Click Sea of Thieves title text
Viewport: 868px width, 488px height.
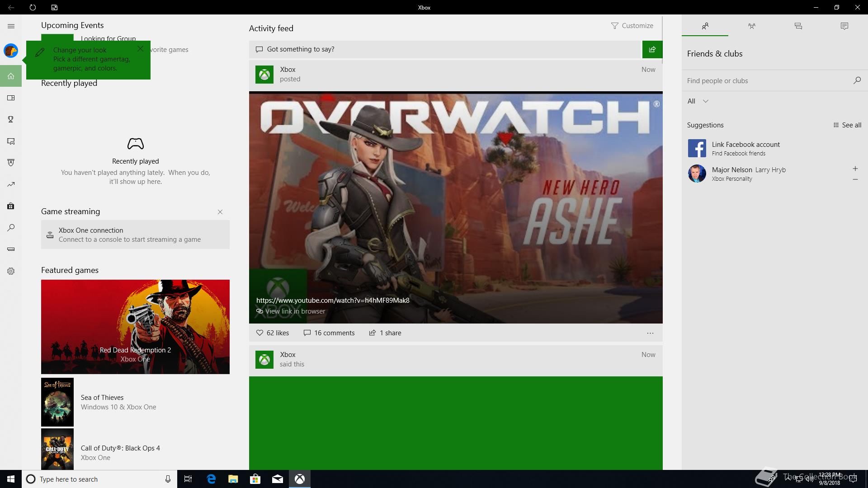click(x=102, y=398)
